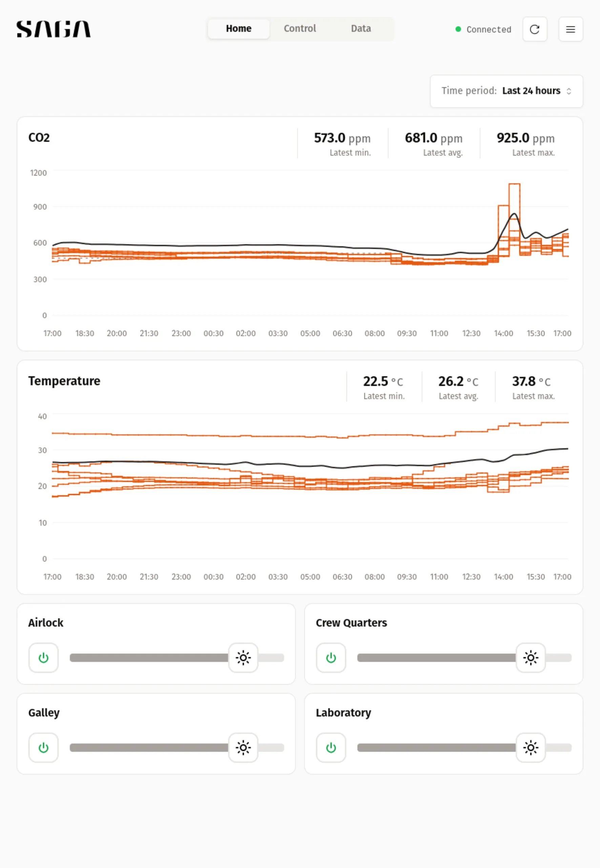Click the Airlock brightness icon
Screen dimensions: 600x868
pos(243,658)
